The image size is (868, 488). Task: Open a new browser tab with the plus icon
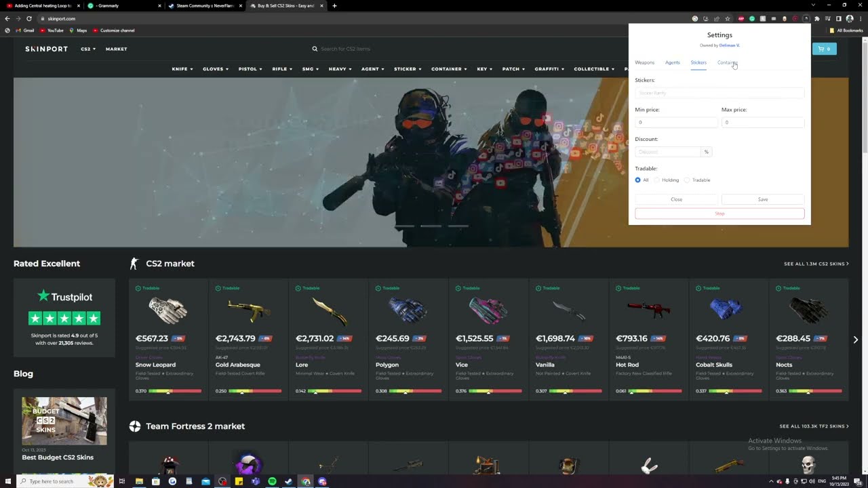pyautogui.click(x=334, y=5)
